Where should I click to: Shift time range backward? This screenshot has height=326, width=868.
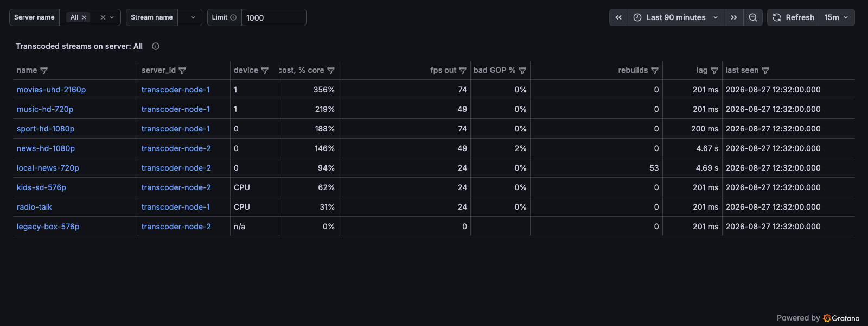(618, 17)
